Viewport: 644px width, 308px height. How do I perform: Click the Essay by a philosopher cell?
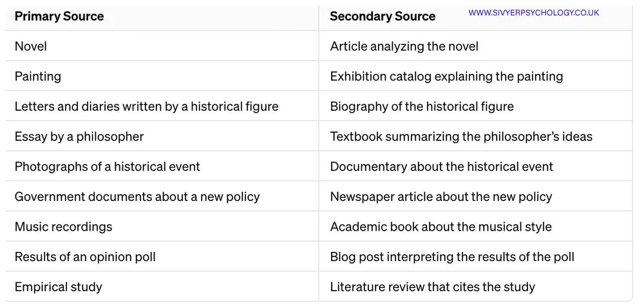coord(79,137)
